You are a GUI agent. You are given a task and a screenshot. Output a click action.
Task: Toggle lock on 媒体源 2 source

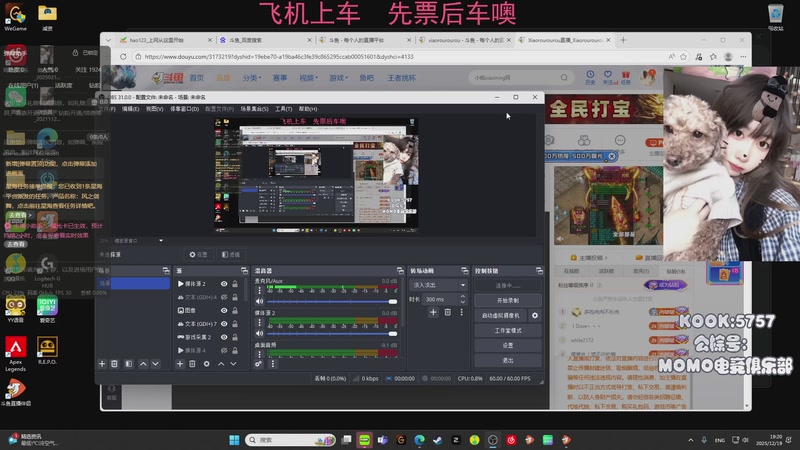click(x=235, y=284)
